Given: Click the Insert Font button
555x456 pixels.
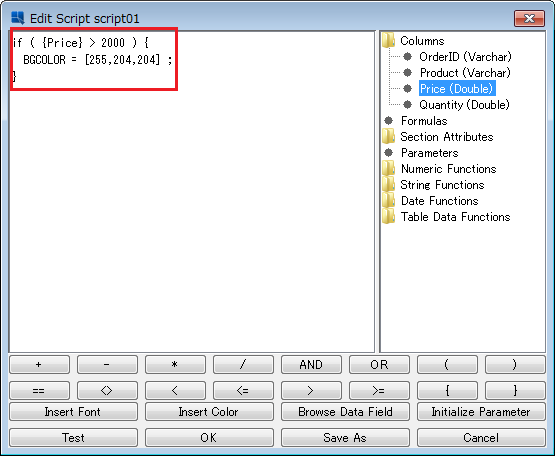Looking at the screenshot, I should click(x=73, y=412).
